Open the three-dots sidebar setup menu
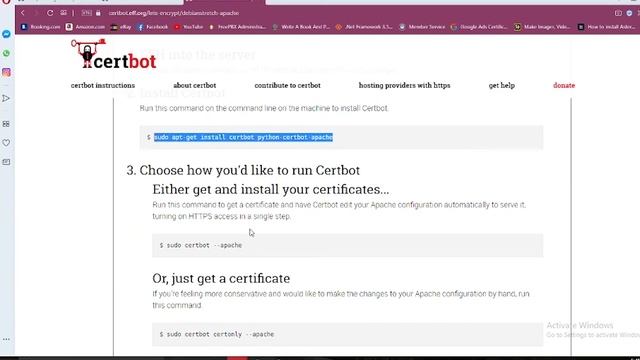Viewport: 640px width, 360px height. 6,339
